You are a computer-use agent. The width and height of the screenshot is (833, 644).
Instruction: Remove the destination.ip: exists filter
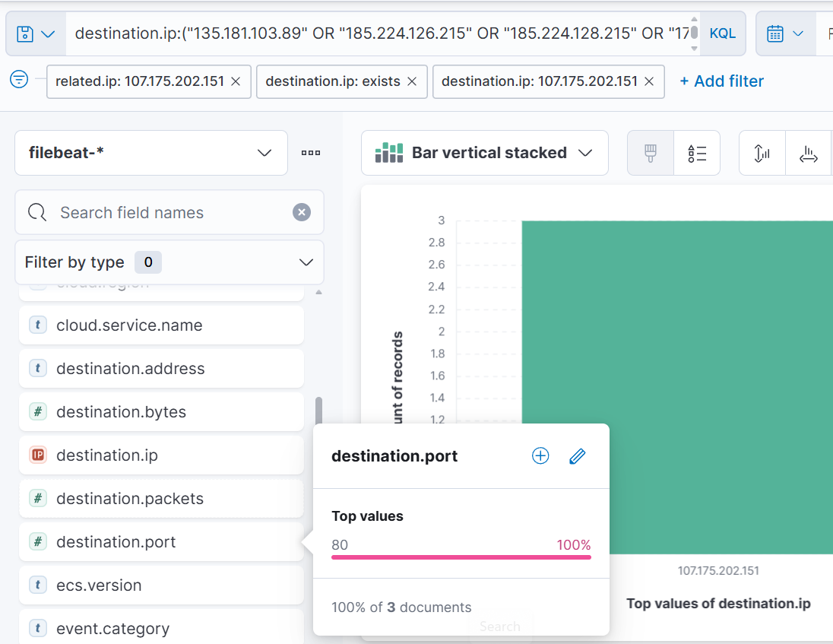[412, 81]
